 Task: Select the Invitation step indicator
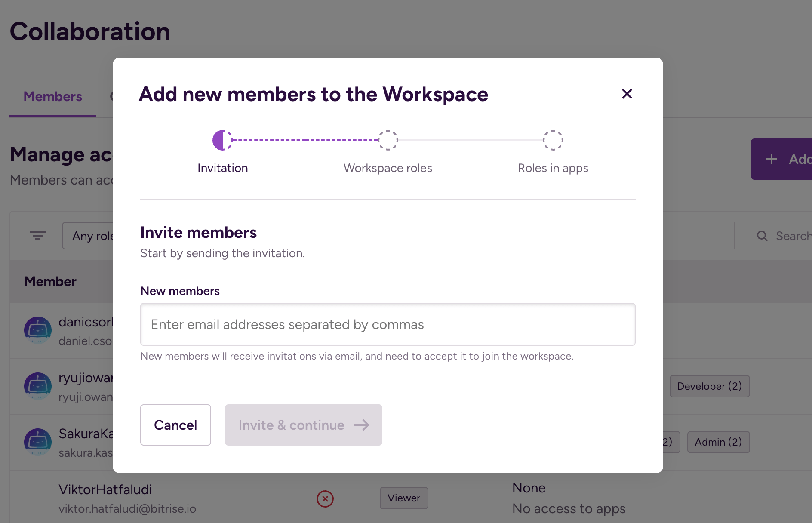(222, 140)
